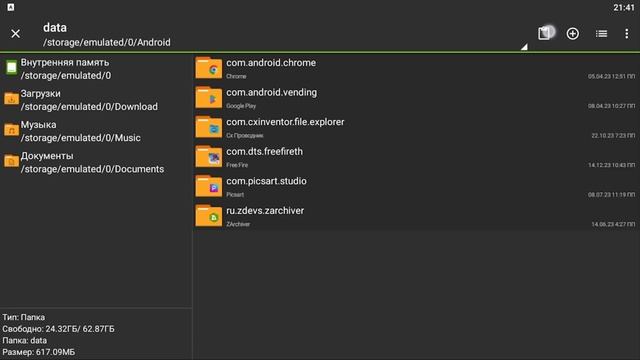Close the side panel with X icon
The height and width of the screenshot is (360, 640).
point(16,33)
